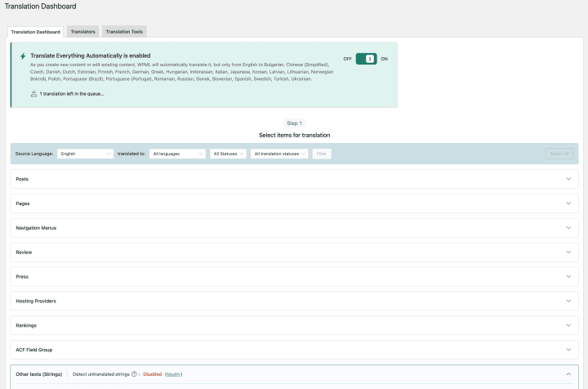Open the Source Language dropdown
588x389 pixels.
pyautogui.click(x=85, y=154)
